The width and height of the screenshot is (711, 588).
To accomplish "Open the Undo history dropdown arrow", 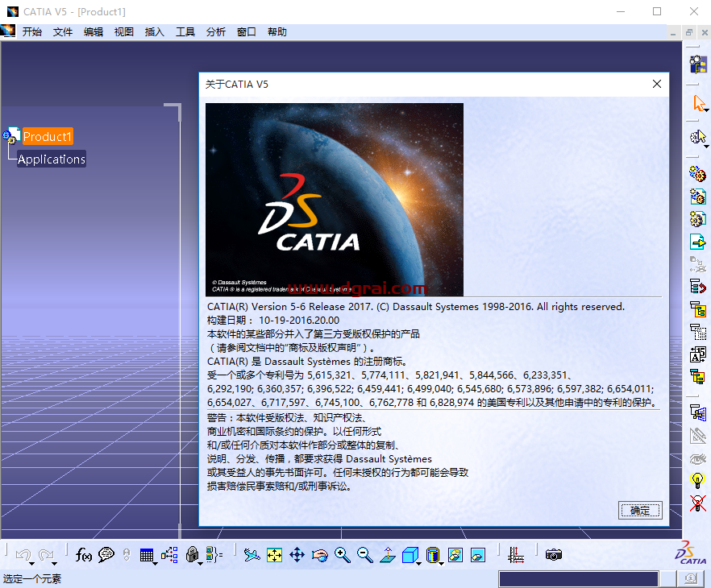I will pos(31,564).
